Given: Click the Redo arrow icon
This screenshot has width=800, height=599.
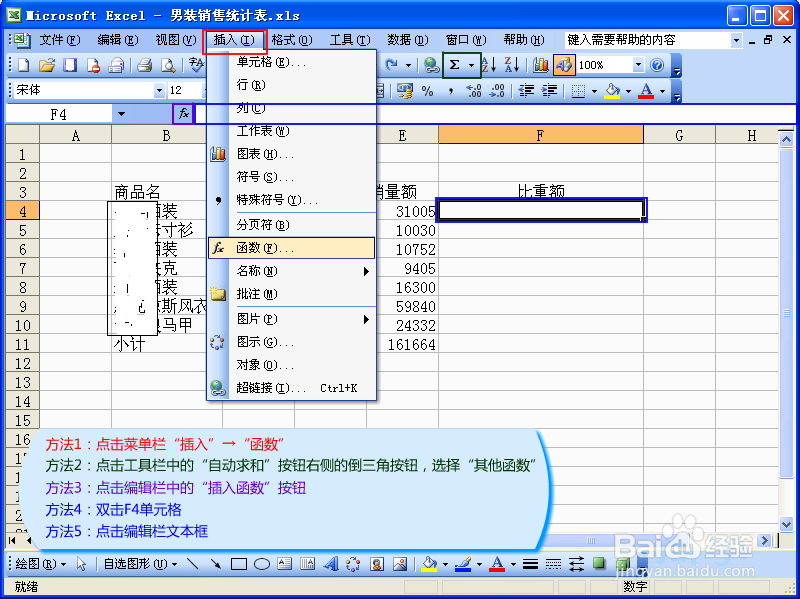Looking at the screenshot, I should tap(391, 65).
